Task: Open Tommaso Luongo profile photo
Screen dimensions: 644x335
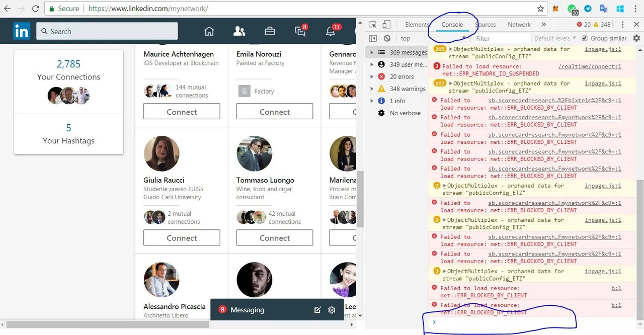Action: [x=255, y=153]
